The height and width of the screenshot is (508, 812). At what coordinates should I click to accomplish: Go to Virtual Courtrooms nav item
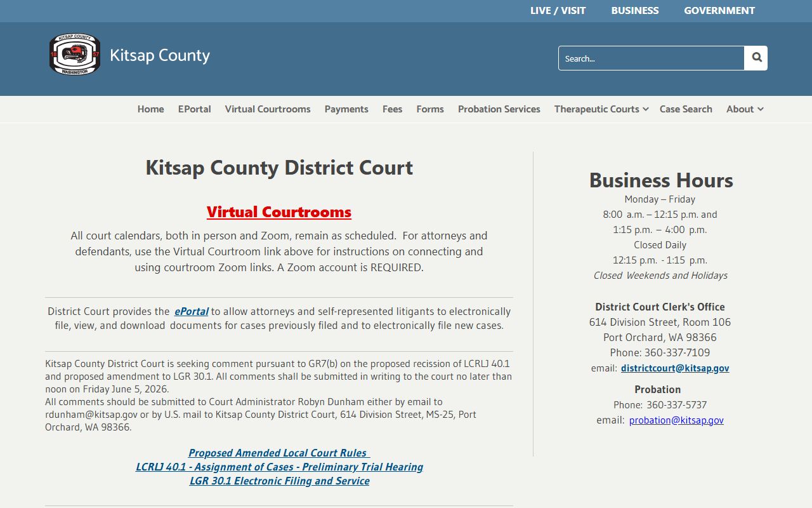coord(268,109)
